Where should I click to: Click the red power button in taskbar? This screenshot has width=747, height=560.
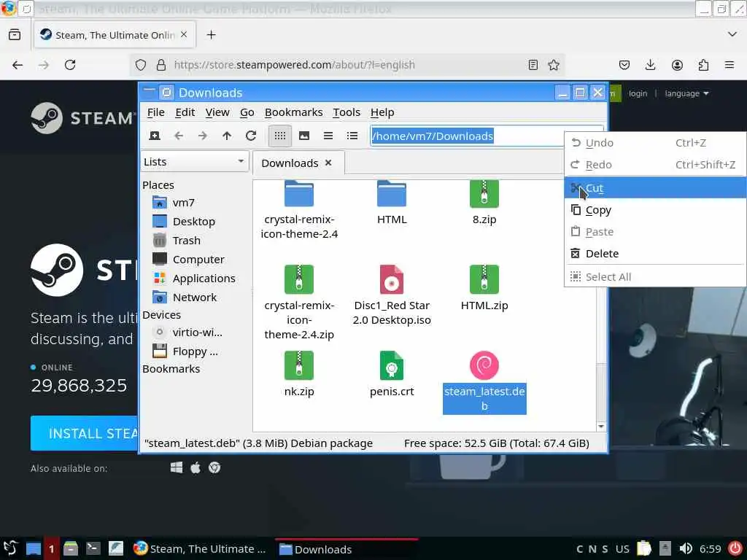tap(735, 548)
